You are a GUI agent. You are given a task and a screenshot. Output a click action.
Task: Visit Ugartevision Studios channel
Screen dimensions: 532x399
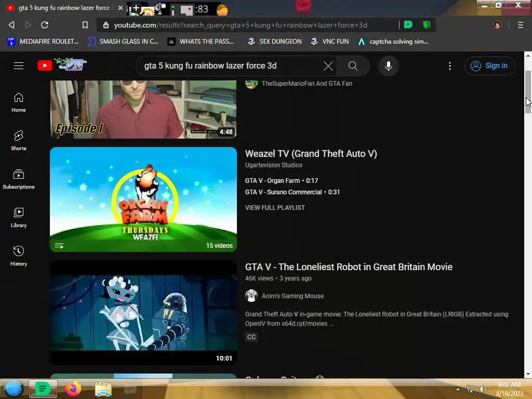click(x=273, y=165)
